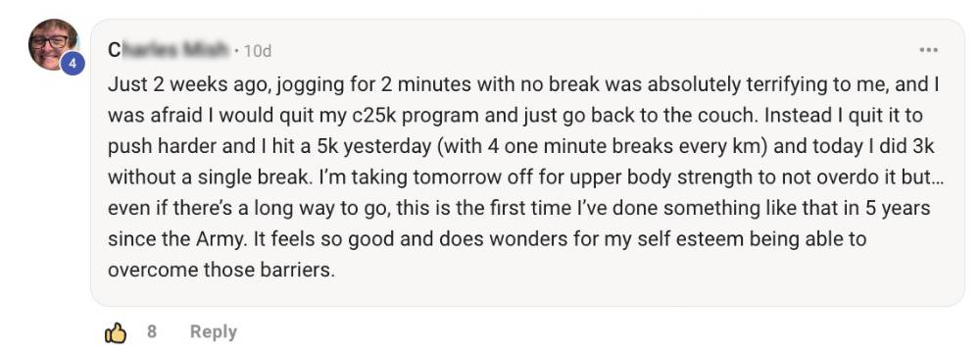Viewport: 980px width, 354px height.
Task: Like the comment with the thumbs-up icon
Action: click(x=116, y=332)
